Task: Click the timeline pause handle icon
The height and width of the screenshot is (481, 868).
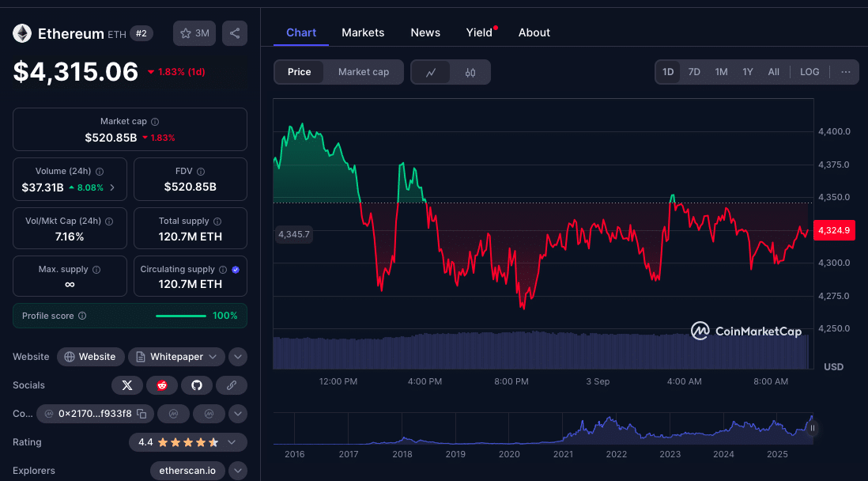Action: click(x=812, y=428)
